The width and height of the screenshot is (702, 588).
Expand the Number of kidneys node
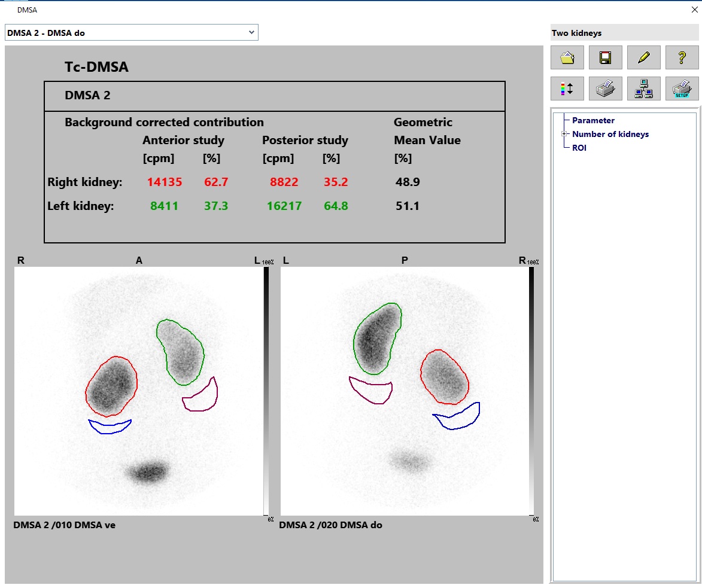[x=564, y=134]
